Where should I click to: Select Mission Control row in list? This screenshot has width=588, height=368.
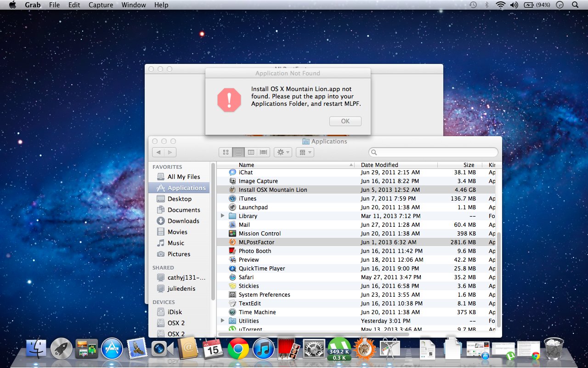tap(356, 233)
